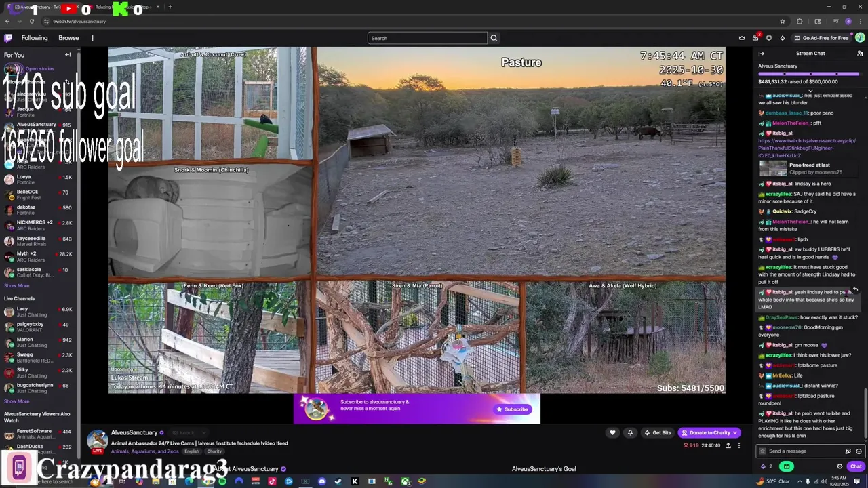Open notifications inbox with badge
Image resolution: width=868 pixels, height=488 pixels.
pos(755,38)
